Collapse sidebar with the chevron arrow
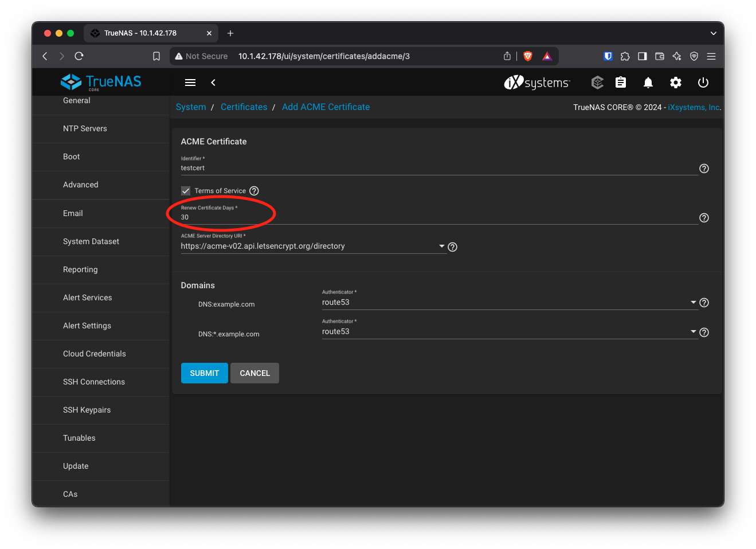Image resolution: width=756 pixels, height=549 pixels. 213,83
